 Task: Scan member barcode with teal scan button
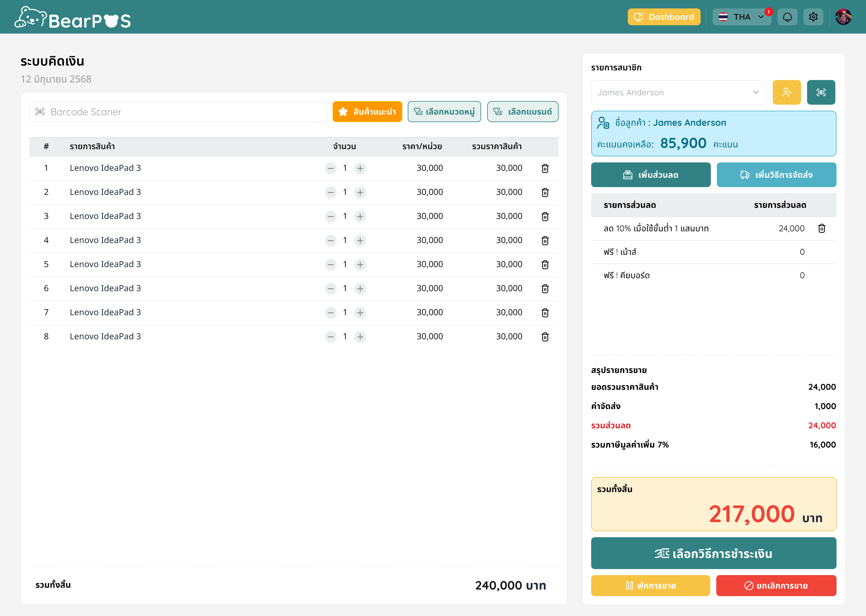coord(821,92)
